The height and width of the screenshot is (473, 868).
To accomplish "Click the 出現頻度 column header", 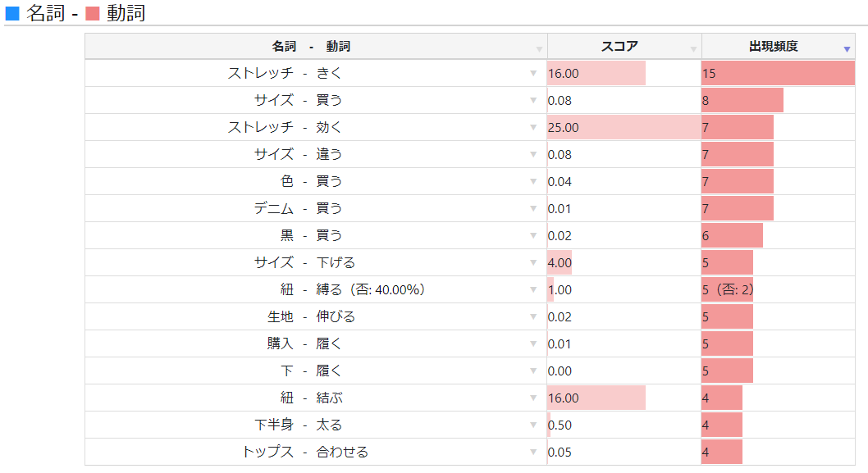I will pos(773,47).
